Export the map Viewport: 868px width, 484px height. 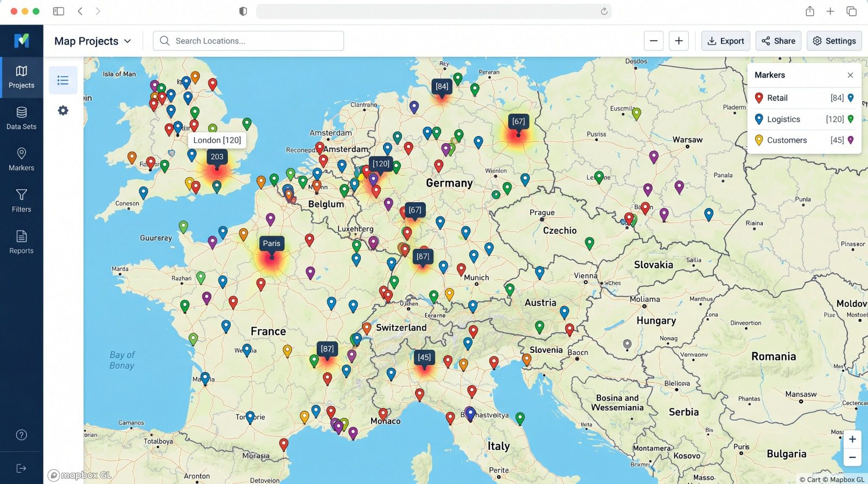coord(726,41)
